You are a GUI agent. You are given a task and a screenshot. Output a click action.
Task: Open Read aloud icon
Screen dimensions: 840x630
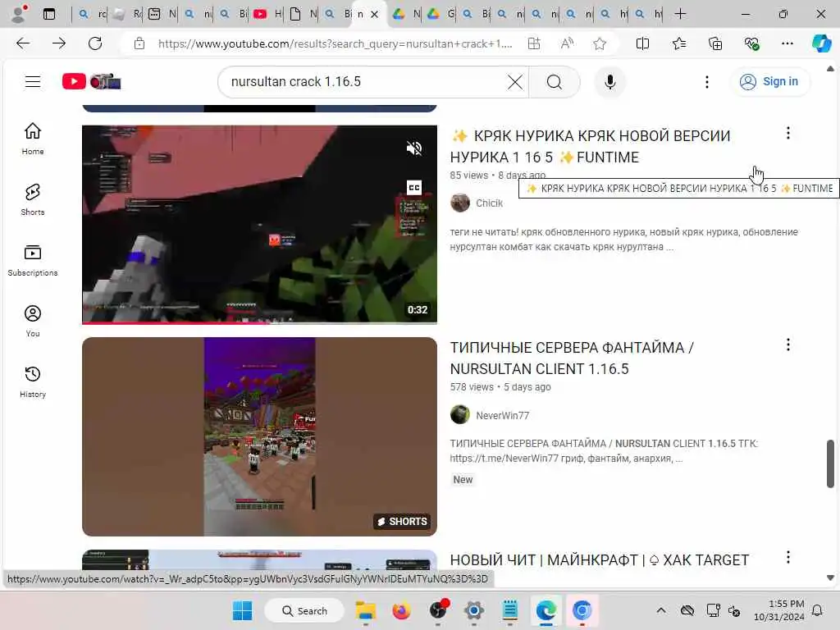567,43
